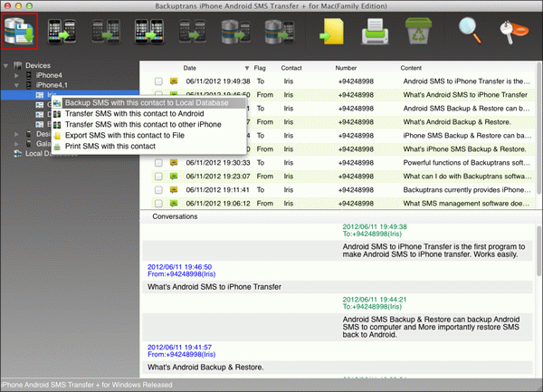Click the Search magnifying glass toolbar icon
543x392 pixels.
pyautogui.click(x=470, y=31)
